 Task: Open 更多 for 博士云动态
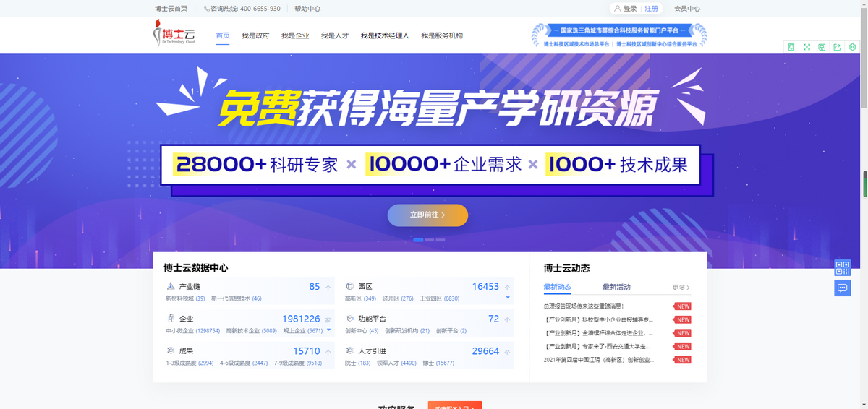[x=681, y=288]
